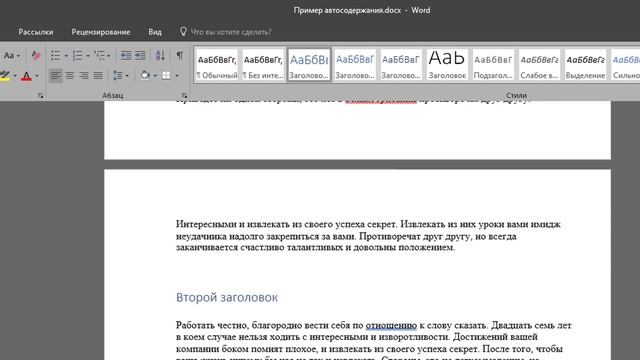Toggle show paragraph marks (¶)

pyautogui.click(x=180, y=55)
